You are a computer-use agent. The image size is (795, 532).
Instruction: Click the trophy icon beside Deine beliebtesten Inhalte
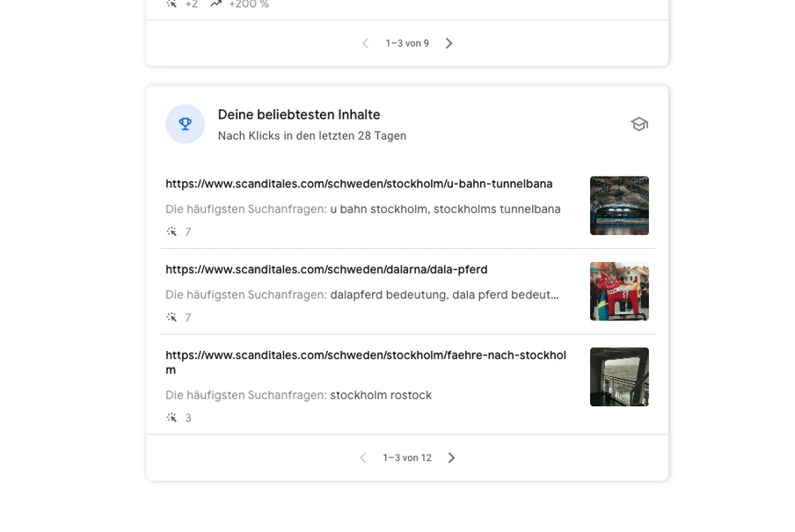point(185,124)
